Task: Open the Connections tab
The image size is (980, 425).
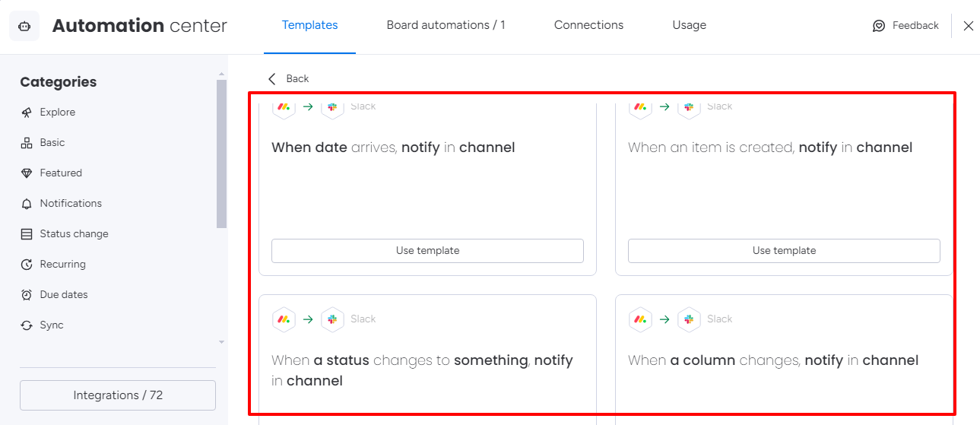Action: point(588,25)
